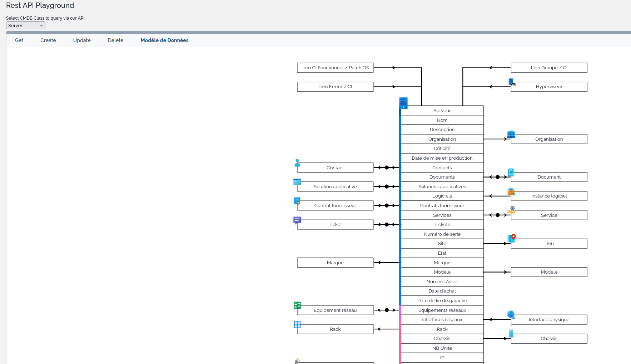Viewport: 631px width, 364px height.
Task: Click the Organisation building icon
Action: (x=511, y=134)
